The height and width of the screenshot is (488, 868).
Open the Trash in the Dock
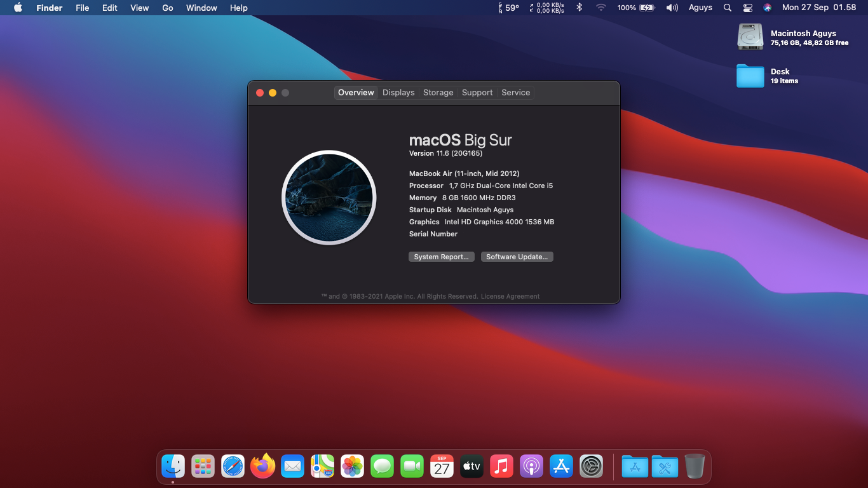(x=695, y=466)
